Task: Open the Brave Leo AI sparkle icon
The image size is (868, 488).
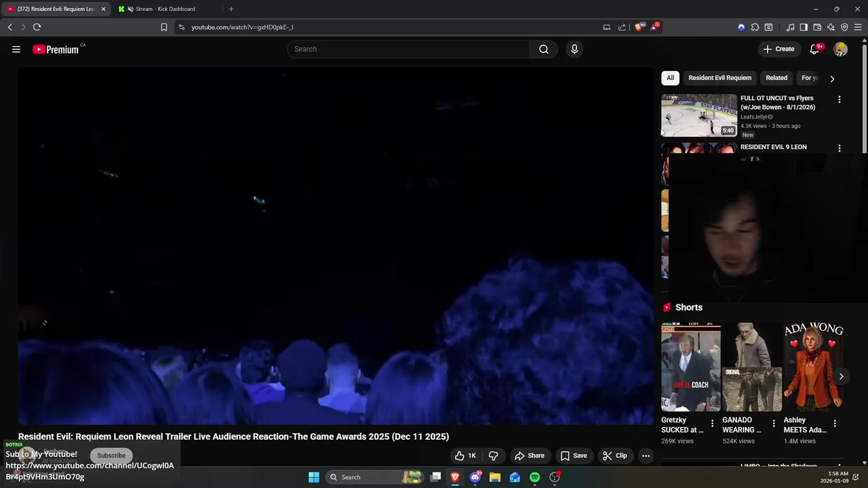Action: tap(831, 27)
